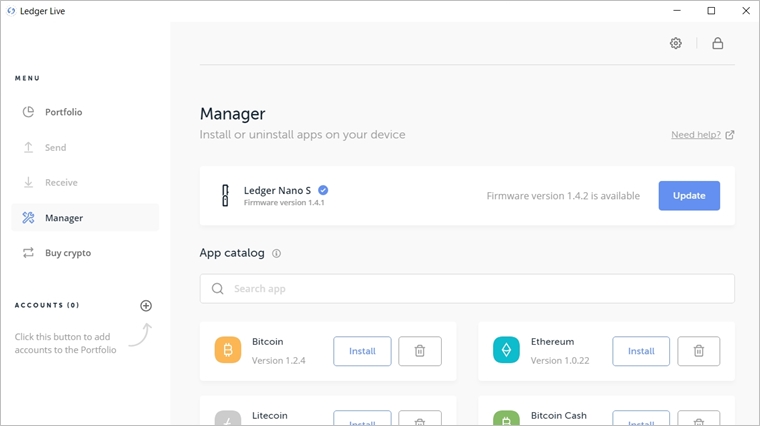Click the magnifier icon in the search box
This screenshot has width=760, height=426.
[x=218, y=289]
